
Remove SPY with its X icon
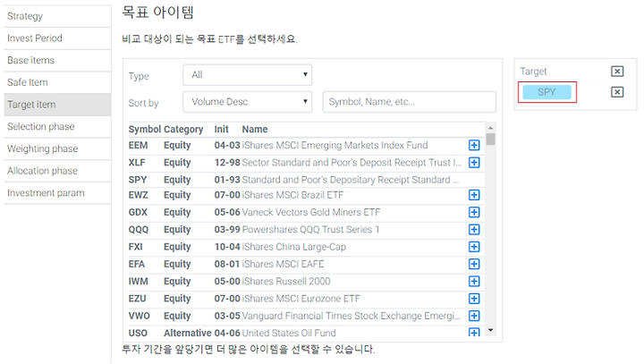point(617,91)
